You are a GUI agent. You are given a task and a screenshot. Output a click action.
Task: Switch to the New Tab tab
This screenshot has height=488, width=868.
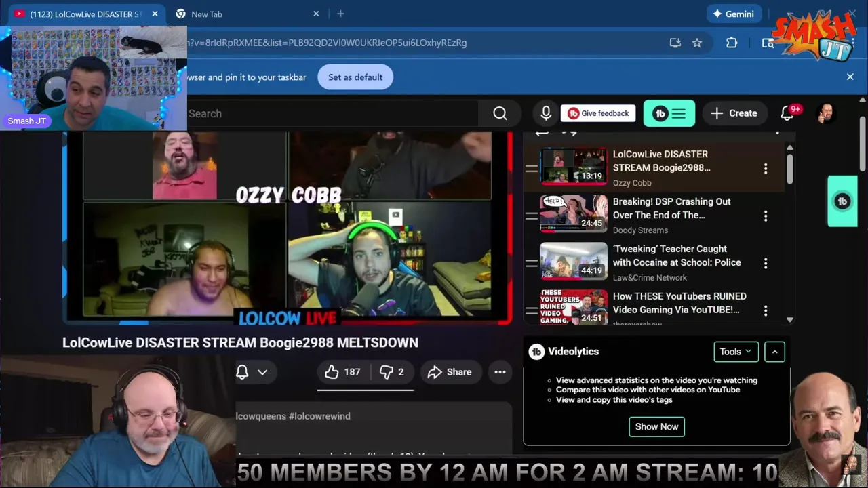point(248,14)
